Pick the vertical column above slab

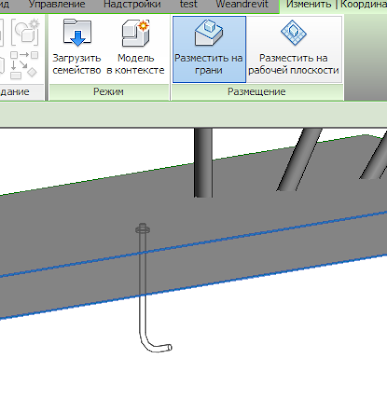pos(203,163)
